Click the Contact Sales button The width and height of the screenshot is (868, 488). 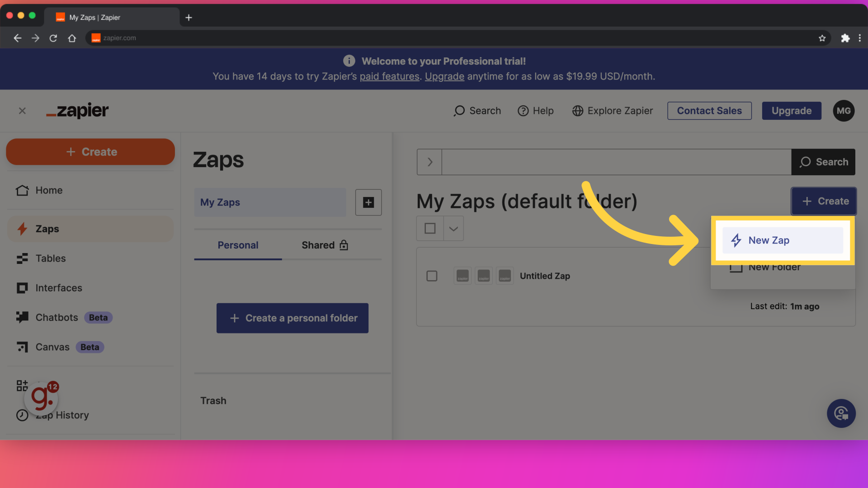[709, 111]
